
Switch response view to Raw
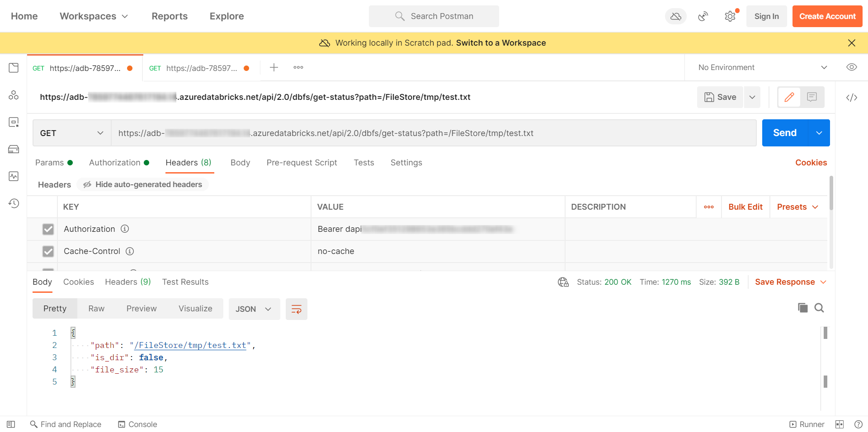(x=96, y=309)
